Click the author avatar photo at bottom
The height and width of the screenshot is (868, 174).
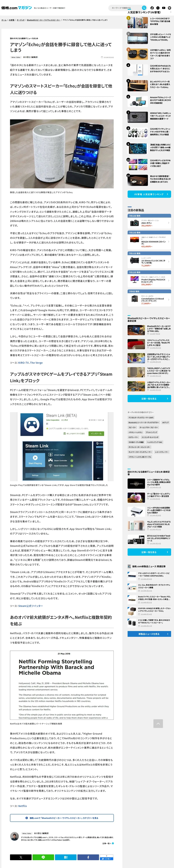tap(14, 836)
